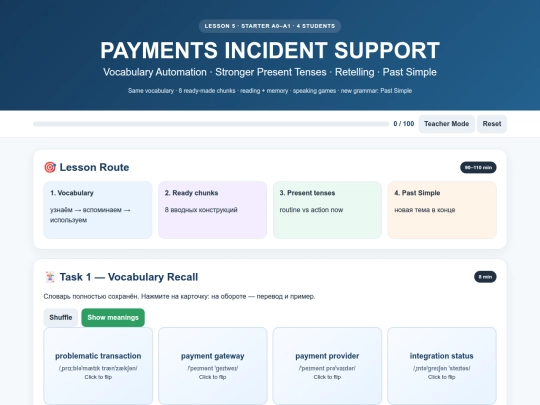Click the Show meanings button

[x=113, y=318]
